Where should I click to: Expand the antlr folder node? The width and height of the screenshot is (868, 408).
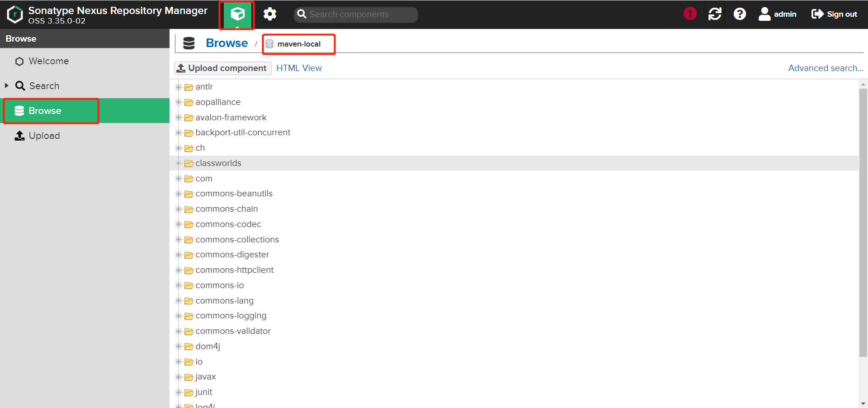(179, 87)
